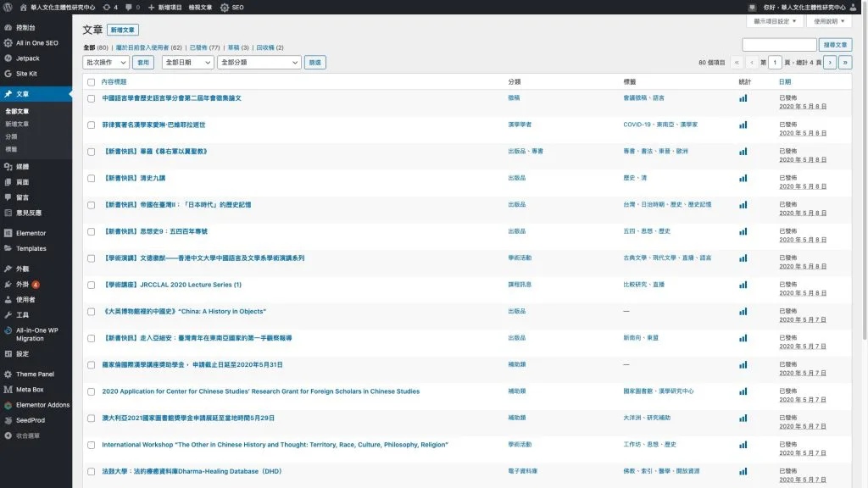Switch to the 草稿 (3) filter tab
Image resolution: width=868 pixels, height=488 pixels.
238,47
